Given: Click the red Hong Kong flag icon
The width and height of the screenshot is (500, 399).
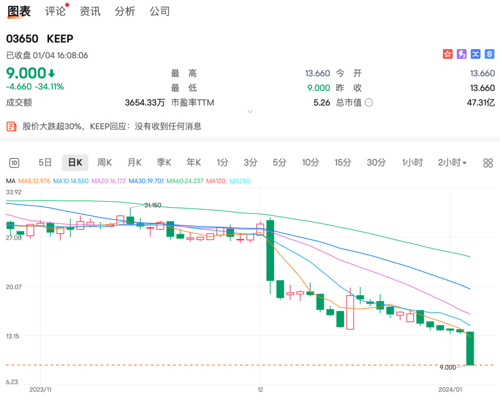Looking at the screenshot, I should (447, 54).
